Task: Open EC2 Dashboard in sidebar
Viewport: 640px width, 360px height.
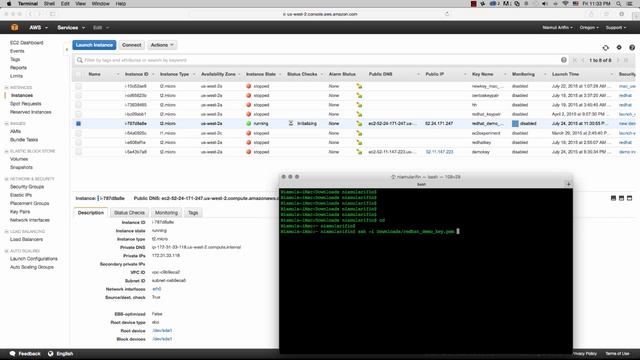Action: (x=27, y=42)
